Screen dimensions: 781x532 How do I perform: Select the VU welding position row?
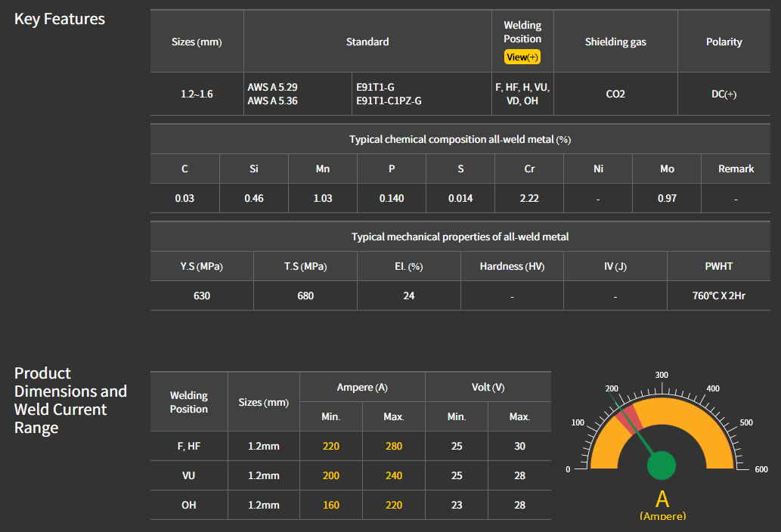pos(188,475)
